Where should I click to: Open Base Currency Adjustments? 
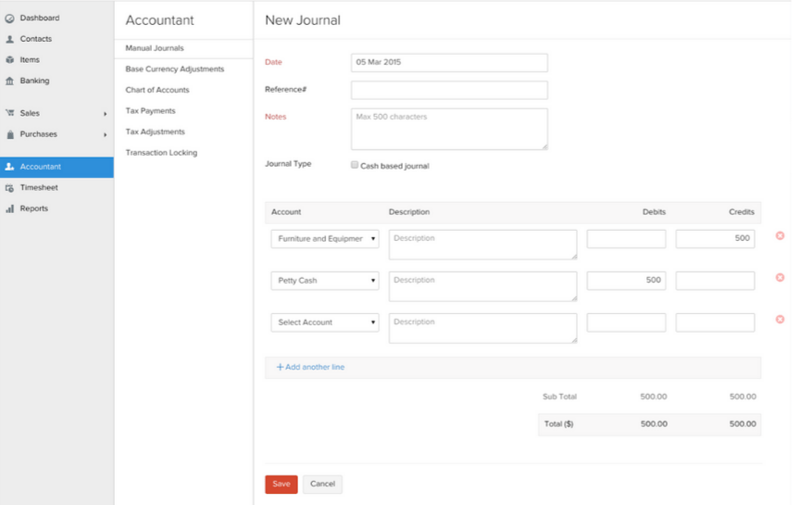pyautogui.click(x=174, y=69)
